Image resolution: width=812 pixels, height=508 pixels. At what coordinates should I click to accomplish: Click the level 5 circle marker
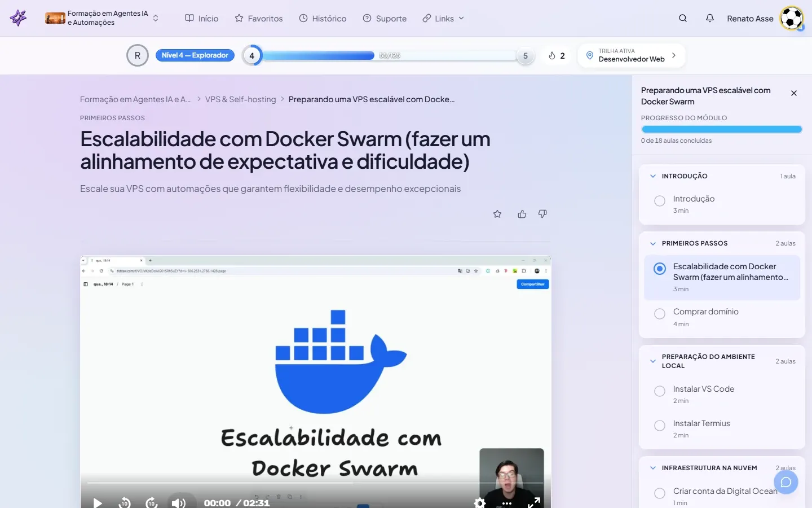pos(526,55)
